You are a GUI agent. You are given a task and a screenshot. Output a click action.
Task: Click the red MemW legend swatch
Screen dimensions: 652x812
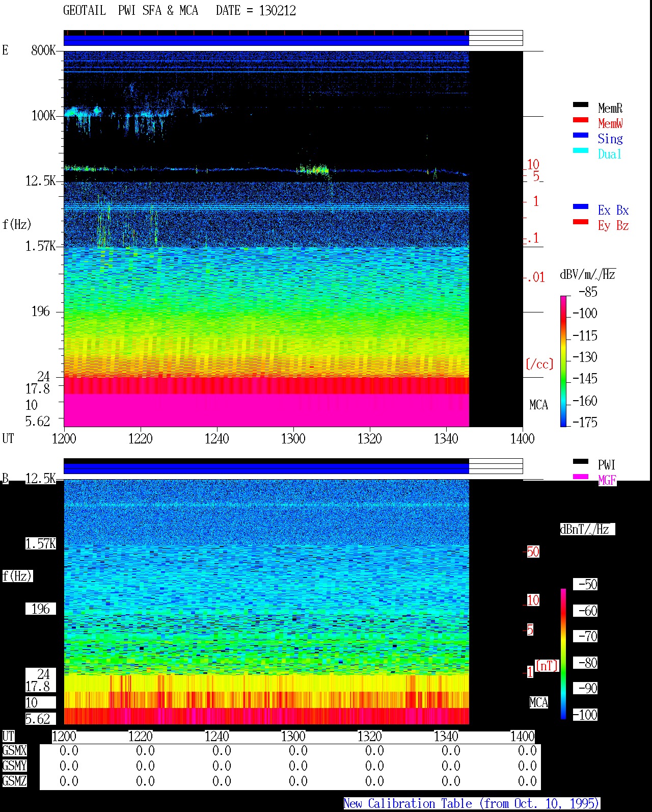(x=581, y=120)
